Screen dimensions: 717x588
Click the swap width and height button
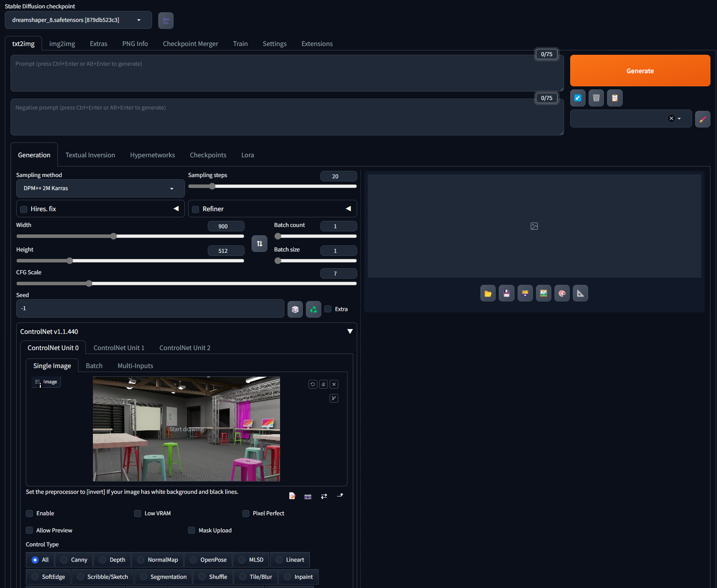[259, 244]
